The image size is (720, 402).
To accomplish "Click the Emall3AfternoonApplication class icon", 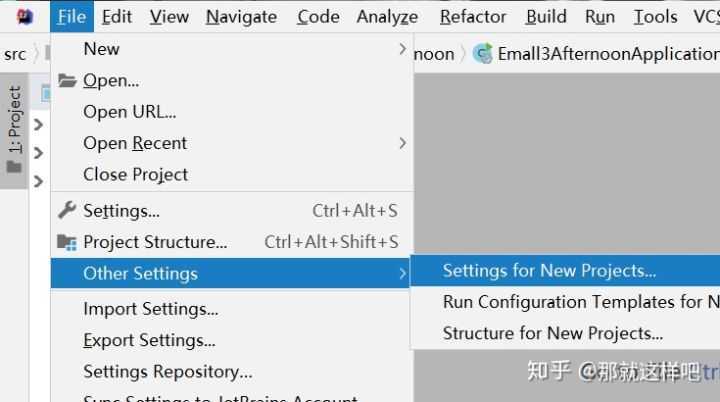I will 483,54.
